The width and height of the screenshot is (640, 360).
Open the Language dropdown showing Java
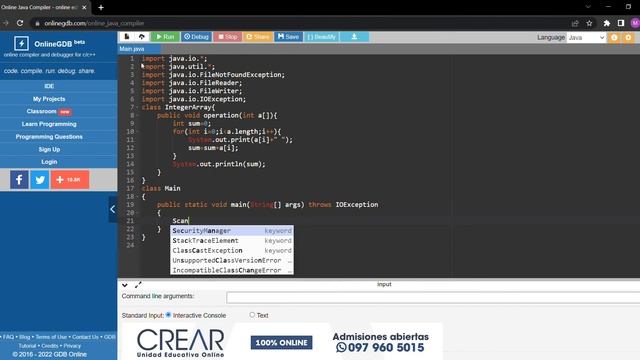[586, 38]
